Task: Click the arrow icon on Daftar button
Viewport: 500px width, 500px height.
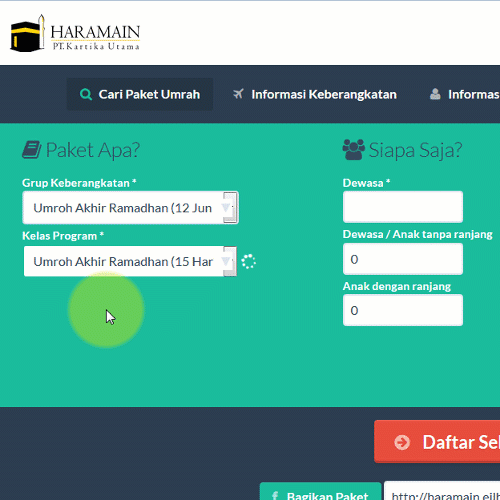Action: 402,442
